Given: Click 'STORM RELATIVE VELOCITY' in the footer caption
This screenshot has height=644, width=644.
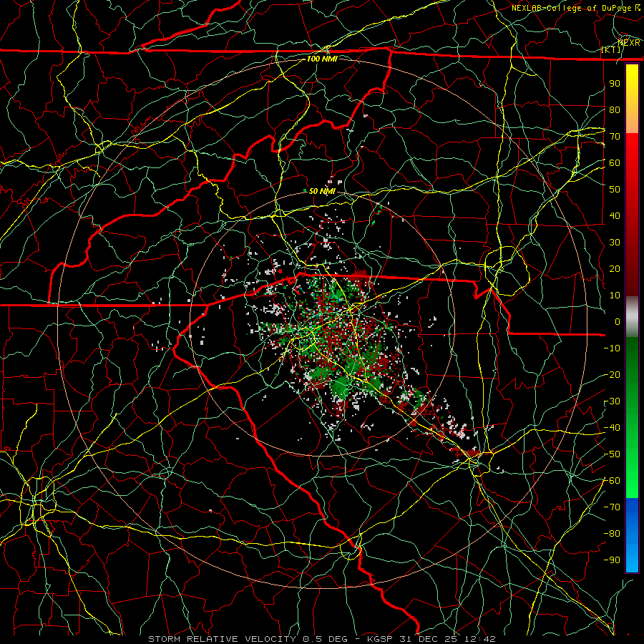Looking at the screenshot, I should (222, 639).
